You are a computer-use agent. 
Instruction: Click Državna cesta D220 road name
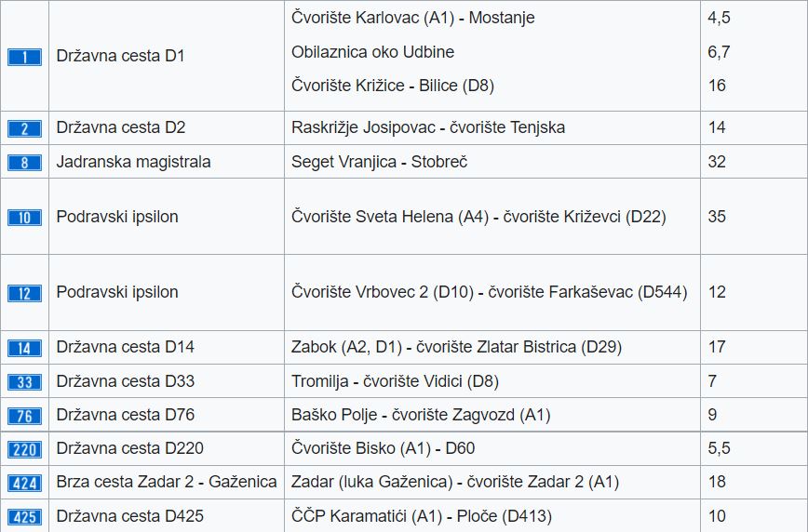click(129, 448)
